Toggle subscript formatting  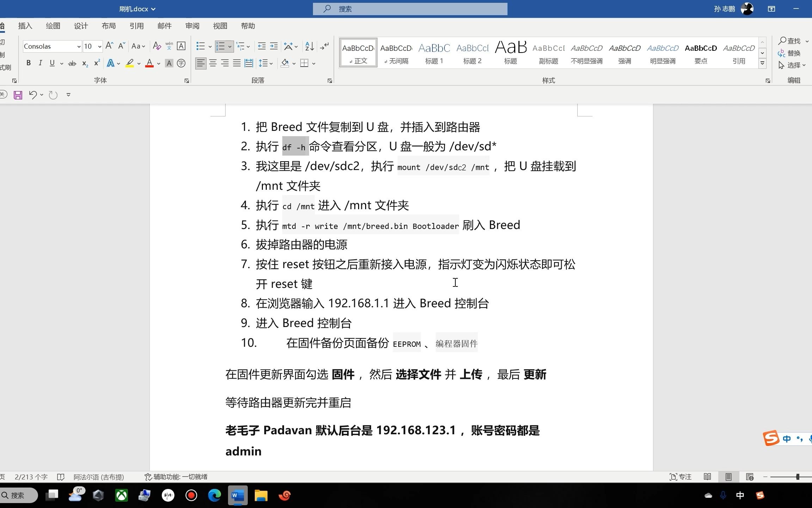pyautogui.click(x=85, y=64)
